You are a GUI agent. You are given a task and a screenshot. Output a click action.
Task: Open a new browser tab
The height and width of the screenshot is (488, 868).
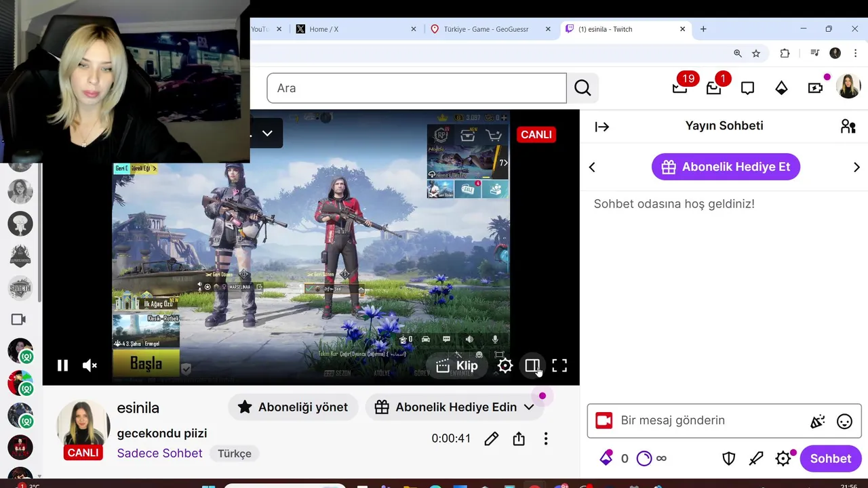coord(703,29)
